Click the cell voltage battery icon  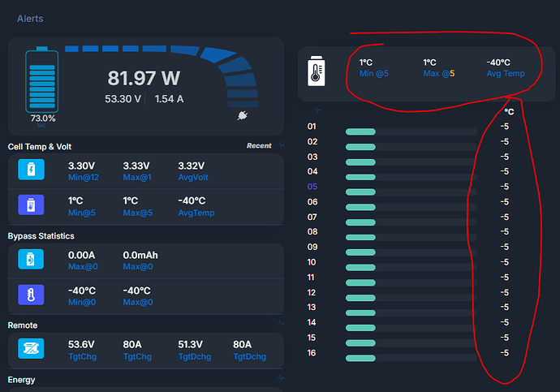pos(31,169)
